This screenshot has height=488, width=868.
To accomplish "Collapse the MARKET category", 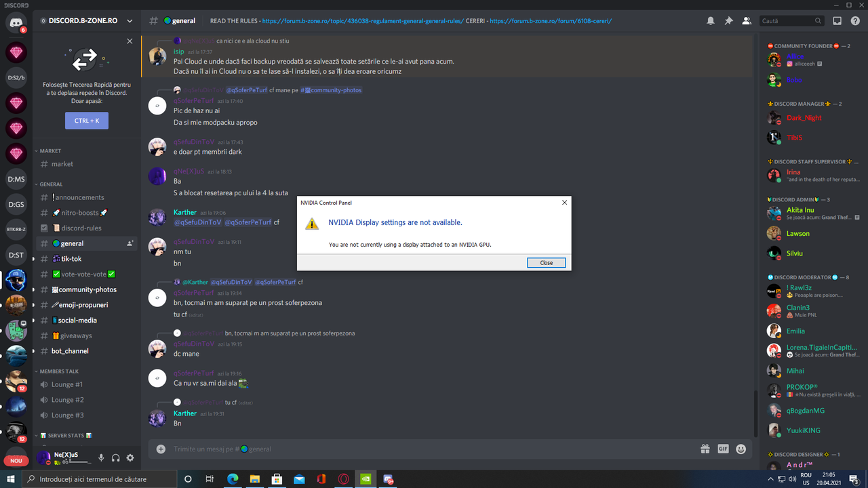I will point(50,150).
